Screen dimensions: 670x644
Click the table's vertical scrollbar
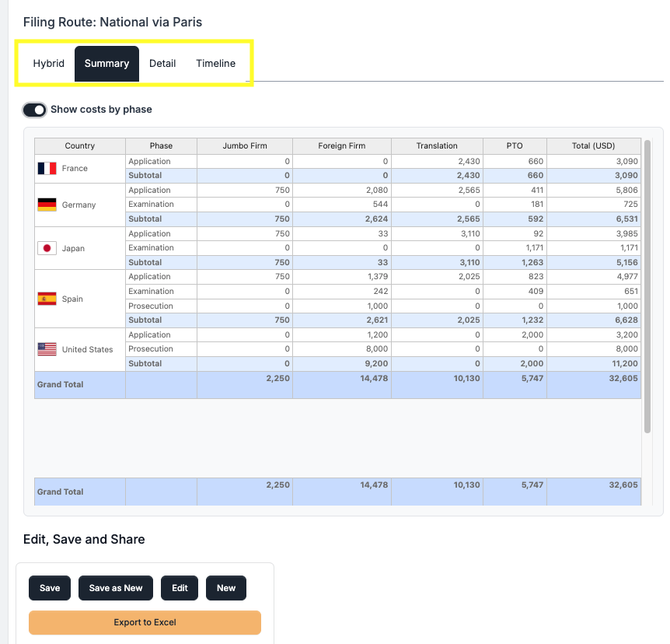647,285
